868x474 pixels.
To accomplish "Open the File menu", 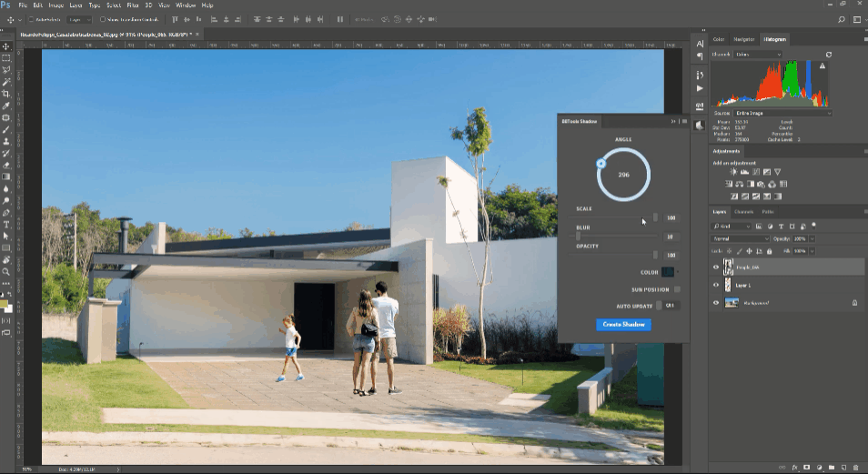I will 23,5.
